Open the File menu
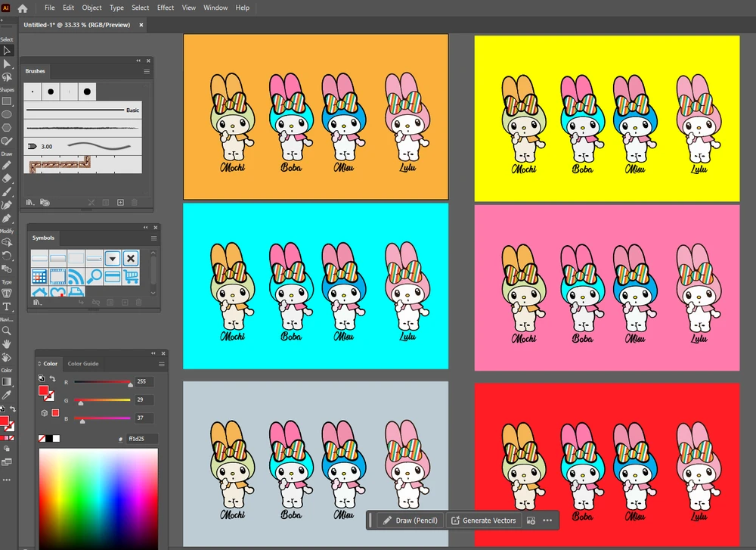 (50, 8)
